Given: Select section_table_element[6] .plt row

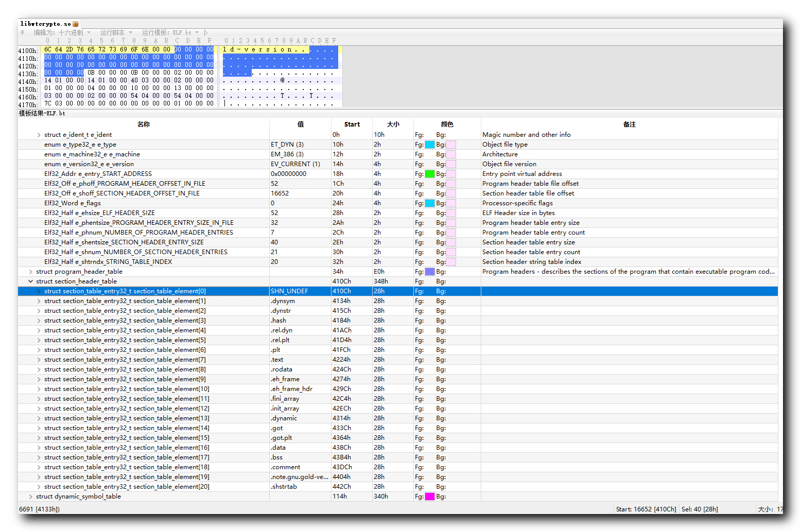Looking at the screenshot, I should (x=398, y=350).
